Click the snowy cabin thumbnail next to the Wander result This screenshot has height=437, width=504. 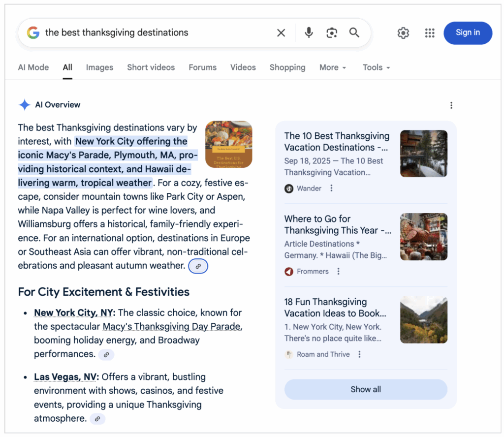(424, 154)
